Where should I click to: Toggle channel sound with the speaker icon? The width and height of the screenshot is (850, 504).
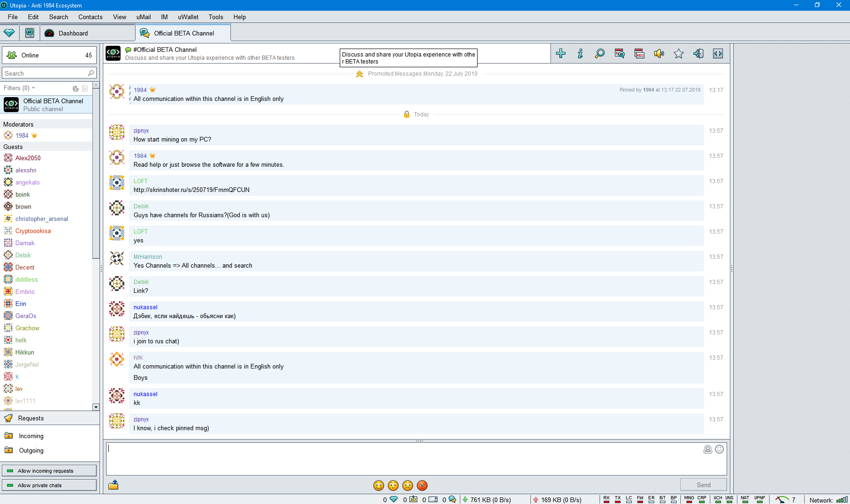[x=659, y=54]
